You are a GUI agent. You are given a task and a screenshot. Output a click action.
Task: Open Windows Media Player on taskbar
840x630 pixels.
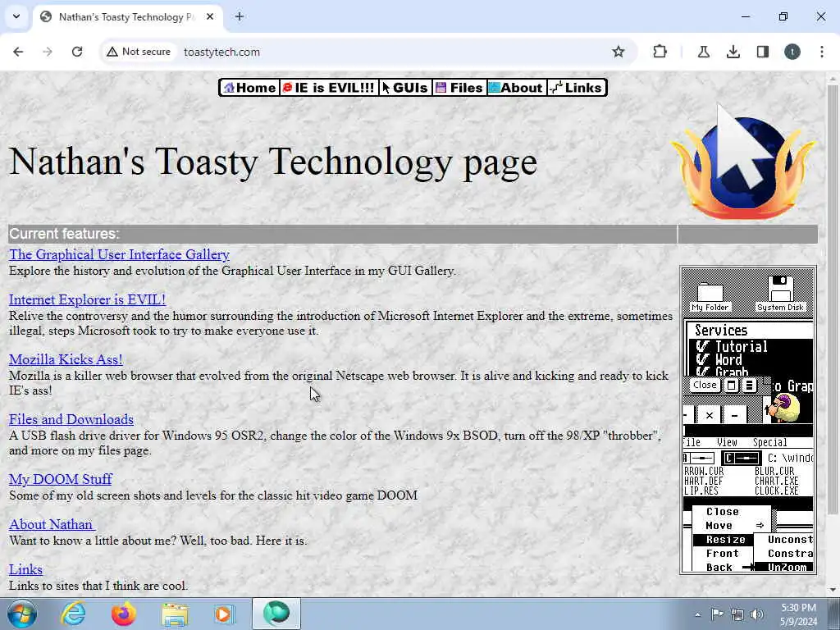pos(225,614)
